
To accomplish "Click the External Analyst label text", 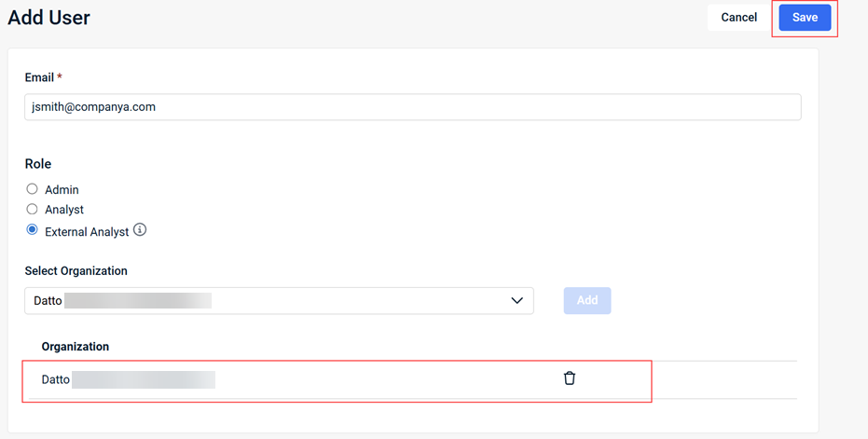I will (87, 232).
